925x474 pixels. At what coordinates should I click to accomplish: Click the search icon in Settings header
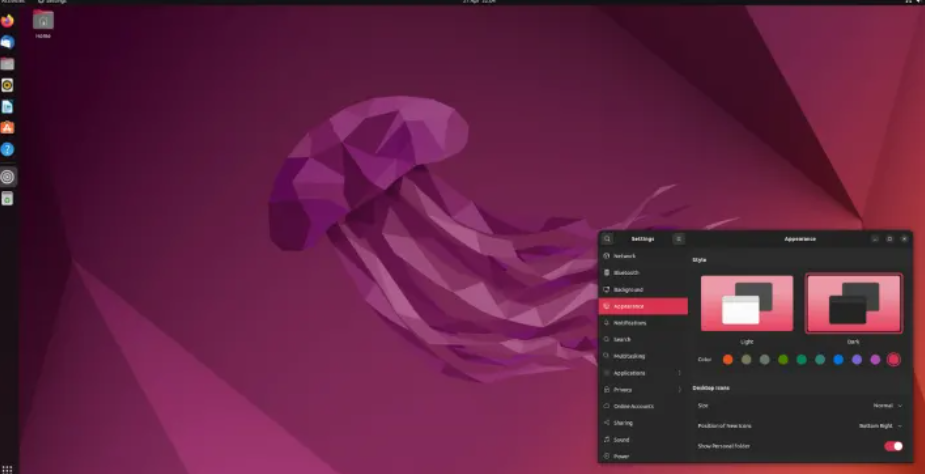[x=607, y=238]
